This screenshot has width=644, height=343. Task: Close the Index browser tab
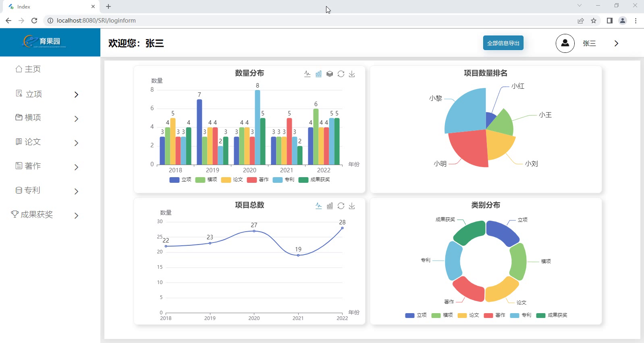pos(93,6)
